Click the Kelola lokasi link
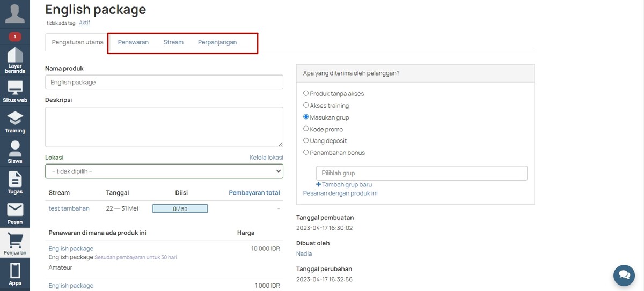644x291 pixels. pyautogui.click(x=266, y=158)
